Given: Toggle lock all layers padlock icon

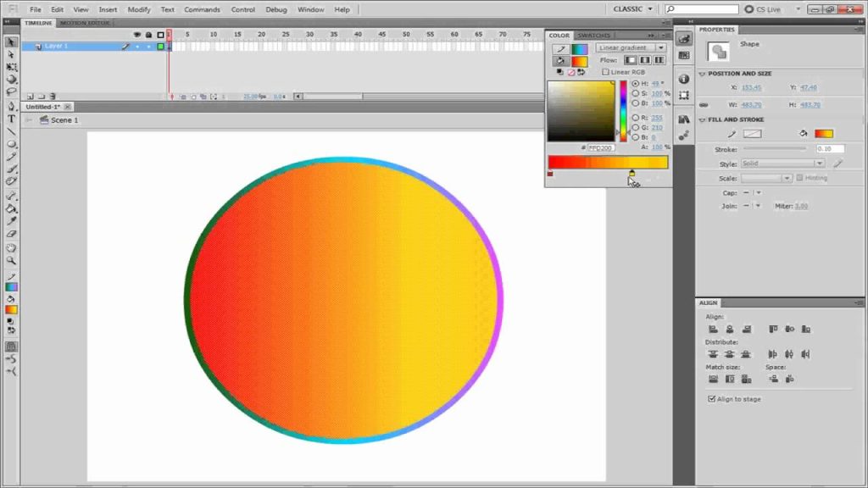Looking at the screenshot, I should (x=148, y=34).
